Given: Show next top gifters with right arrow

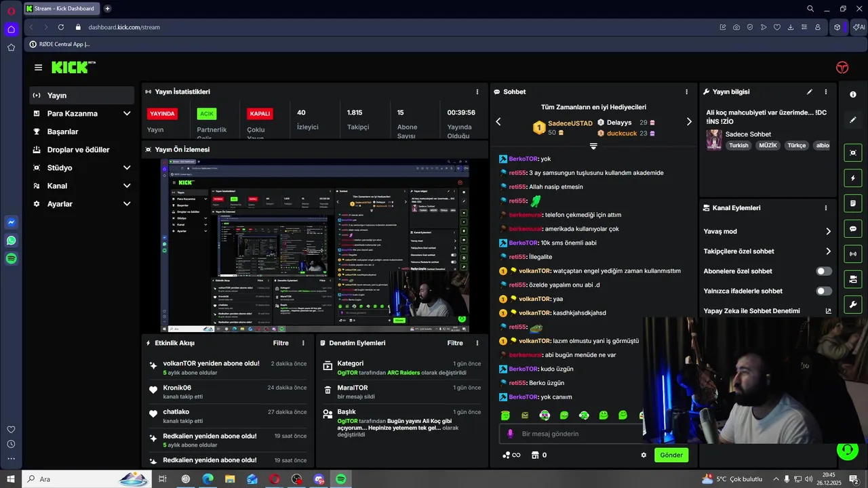Looking at the screenshot, I should tap(689, 122).
